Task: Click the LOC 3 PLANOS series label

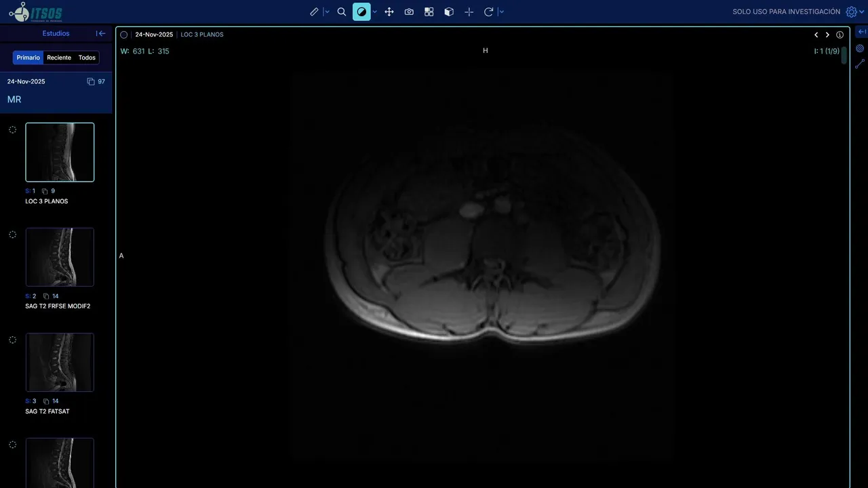Action: (x=46, y=201)
